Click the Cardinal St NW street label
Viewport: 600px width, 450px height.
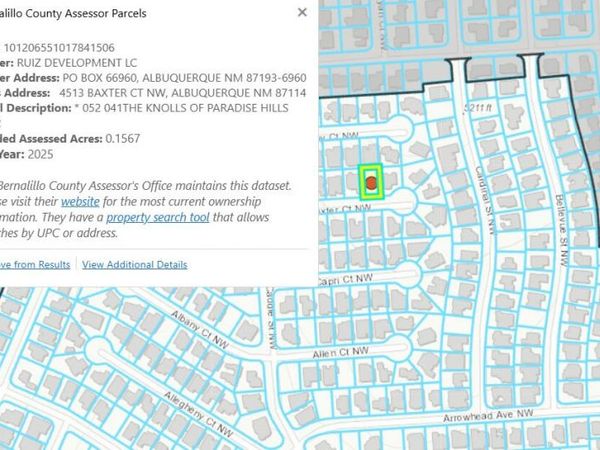click(x=483, y=200)
